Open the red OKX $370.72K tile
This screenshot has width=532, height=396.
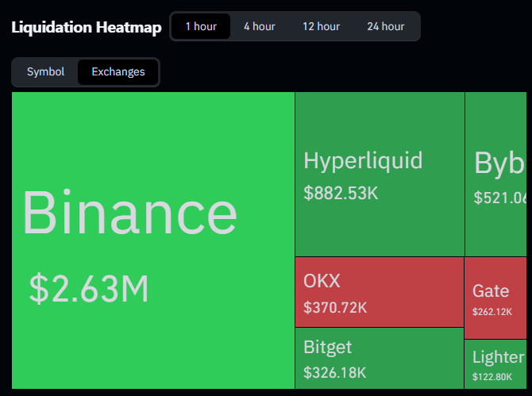(x=380, y=292)
